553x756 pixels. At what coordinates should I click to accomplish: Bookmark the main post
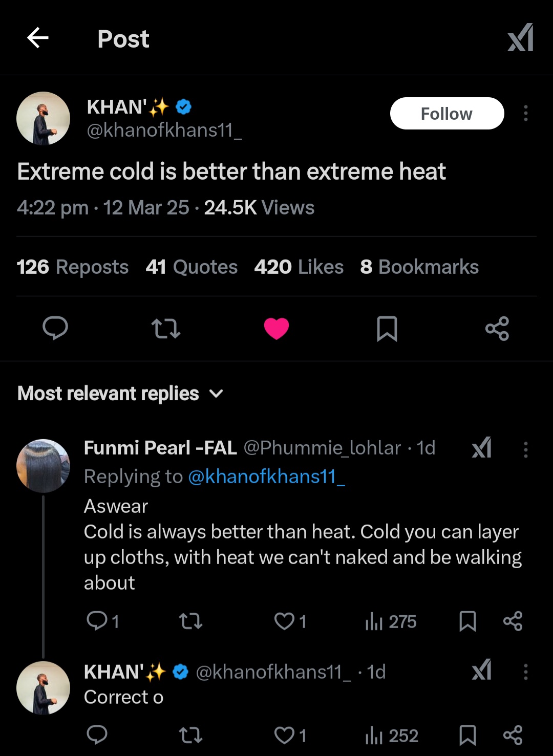pyautogui.click(x=387, y=329)
